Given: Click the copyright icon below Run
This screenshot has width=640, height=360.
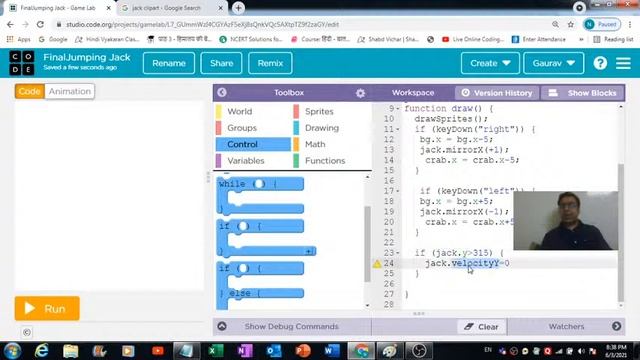Looking at the screenshot, I should coord(27,332).
